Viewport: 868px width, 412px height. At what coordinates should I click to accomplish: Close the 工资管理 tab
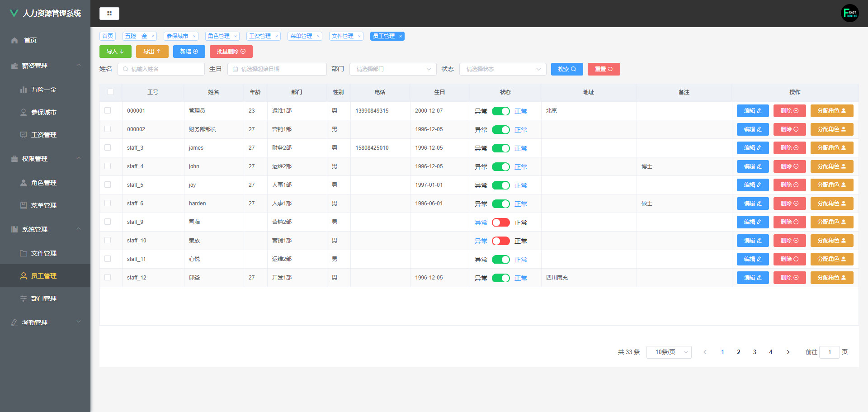pos(277,36)
